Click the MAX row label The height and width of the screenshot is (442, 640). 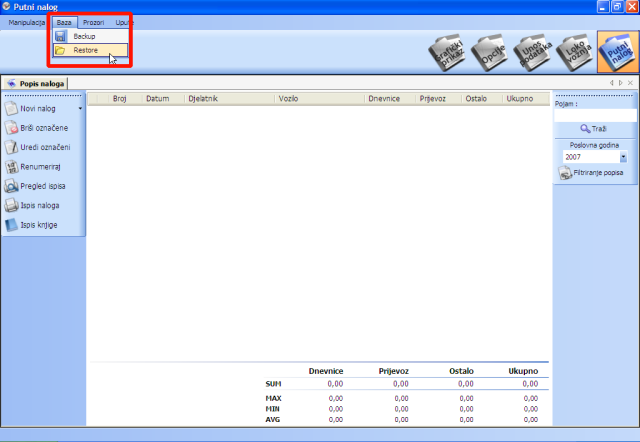click(x=273, y=398)
